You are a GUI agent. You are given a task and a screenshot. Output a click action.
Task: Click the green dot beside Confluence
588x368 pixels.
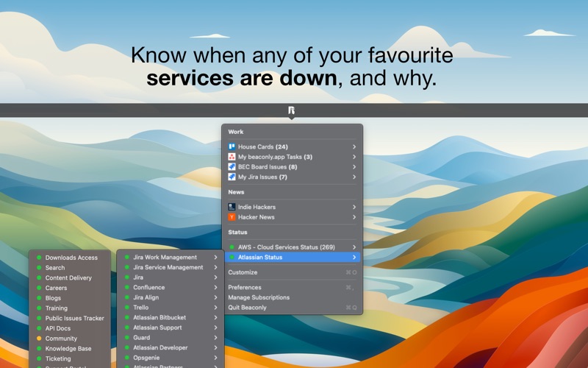126,287
